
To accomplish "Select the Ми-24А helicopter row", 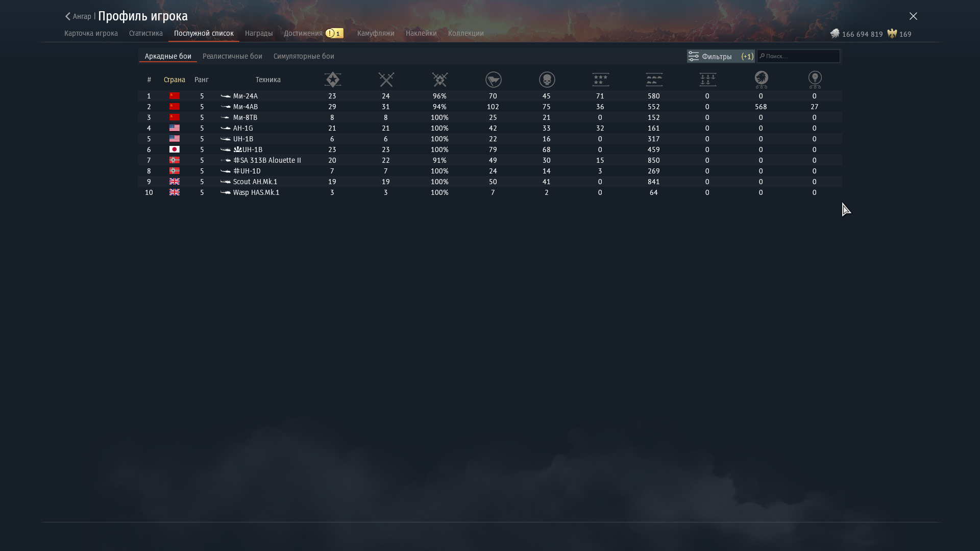I will pos(245,96).
